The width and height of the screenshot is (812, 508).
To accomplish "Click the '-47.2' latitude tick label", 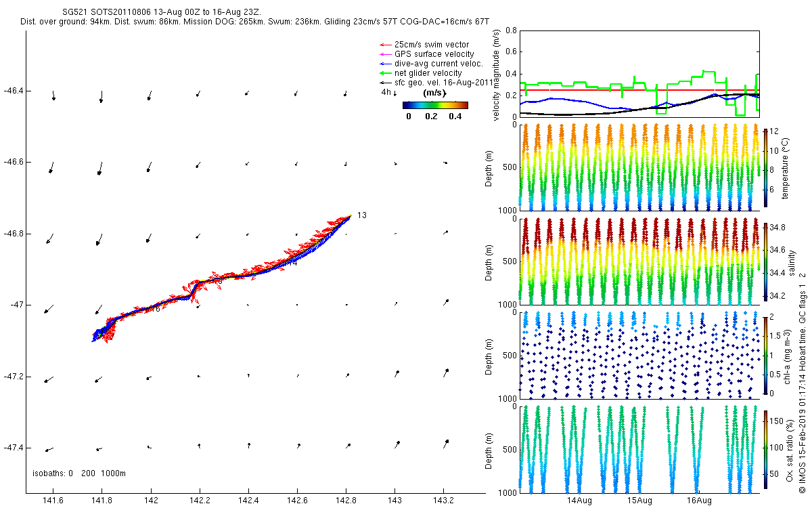I will click(x=14, y=377).
